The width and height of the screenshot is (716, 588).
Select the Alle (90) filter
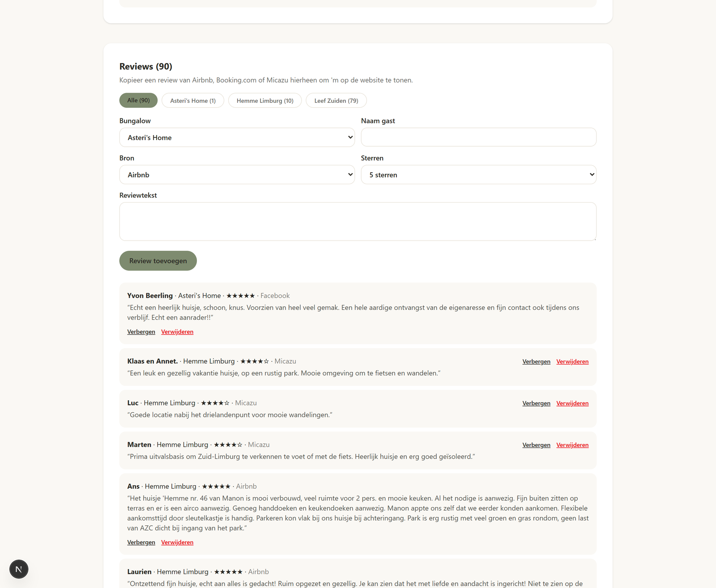(x=138, y=100)
